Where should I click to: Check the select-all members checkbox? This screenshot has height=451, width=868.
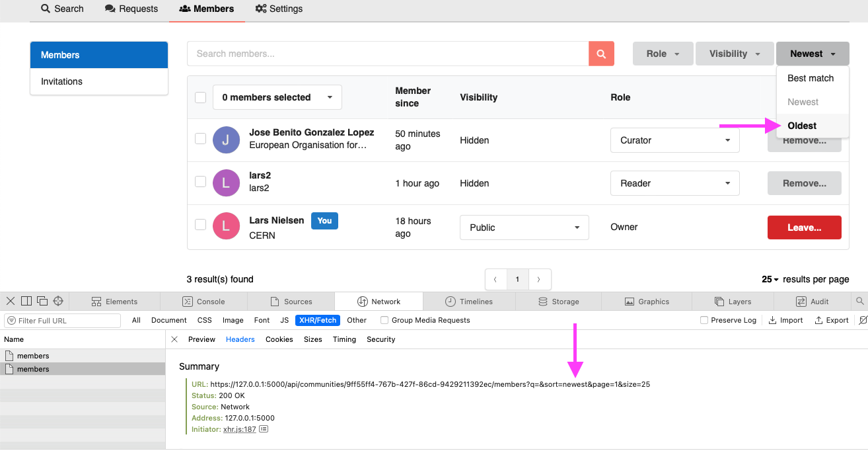tap(200, 97)
